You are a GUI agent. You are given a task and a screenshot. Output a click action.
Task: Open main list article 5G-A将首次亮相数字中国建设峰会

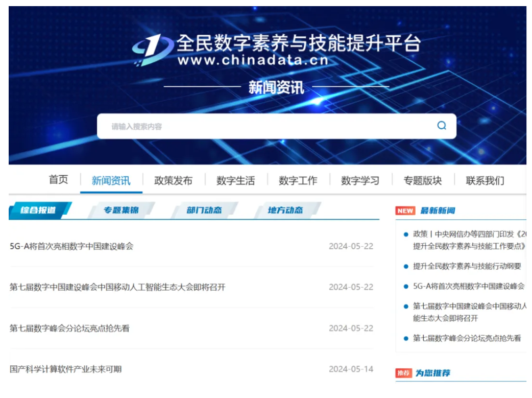71,246
